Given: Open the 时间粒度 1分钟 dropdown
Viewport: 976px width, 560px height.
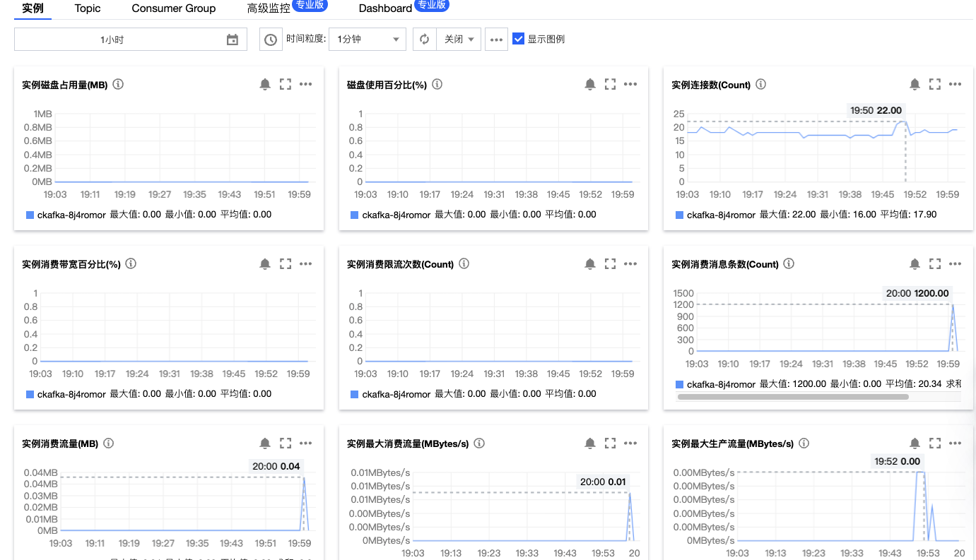Looking at the screenshot, I should click(368, 40).
